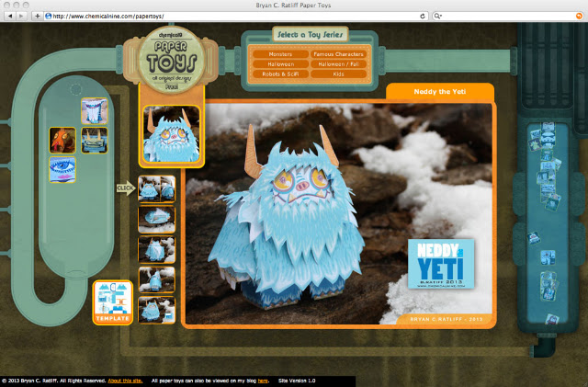Select the Halloween toy series
The height and width of the screenshot is (387, 588).
280,64
